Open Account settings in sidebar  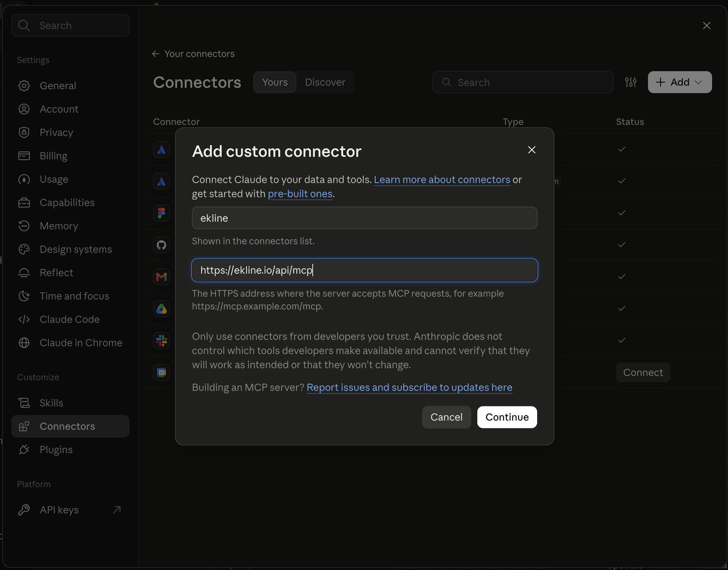pos(70,109)
